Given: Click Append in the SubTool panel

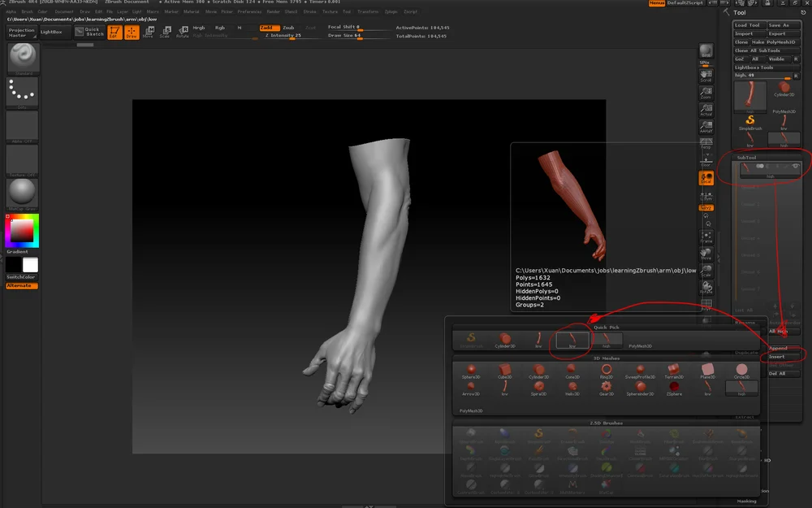Looking at the screenshot, I should [778, 347].
